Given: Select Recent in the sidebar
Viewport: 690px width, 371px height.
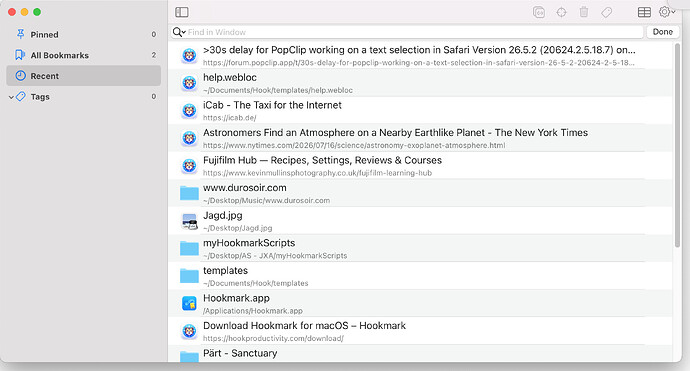Looking at the screenshot, I should 84,76.
